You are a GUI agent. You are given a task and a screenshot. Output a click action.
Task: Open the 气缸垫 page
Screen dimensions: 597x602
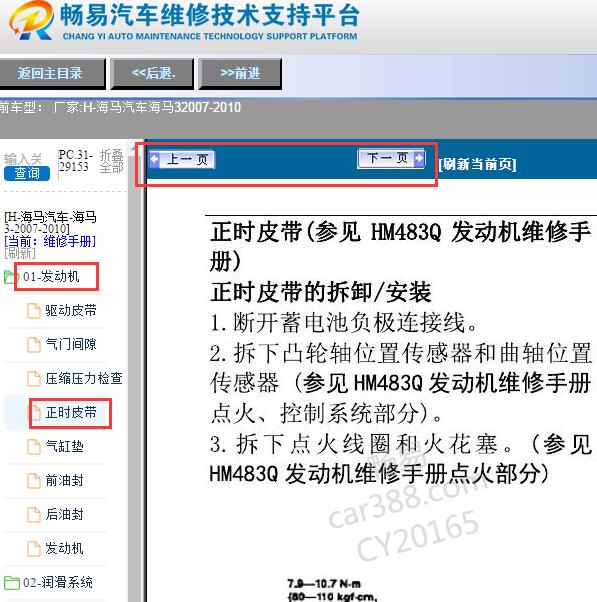(x=64, y=446)
